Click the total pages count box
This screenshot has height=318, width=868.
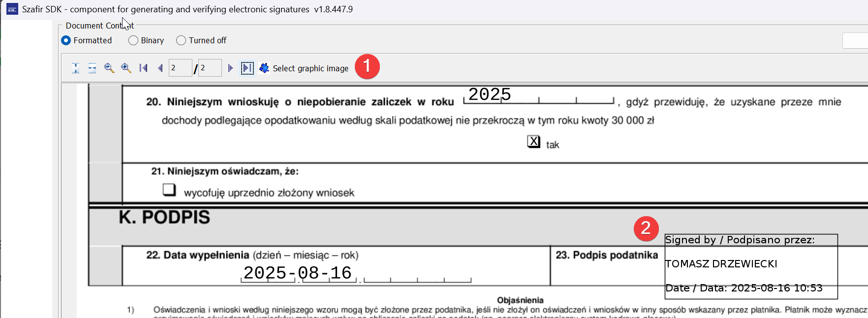pos(210,68)
